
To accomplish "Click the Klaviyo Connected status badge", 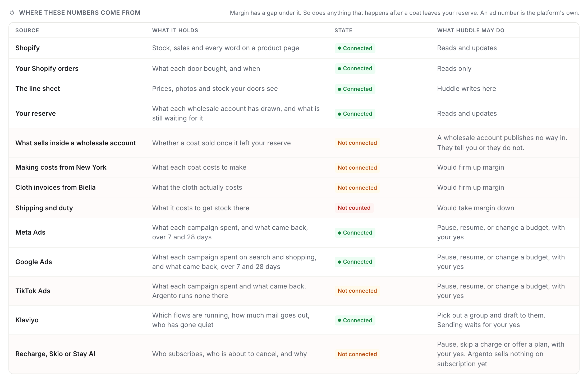I will click(355, 320).
